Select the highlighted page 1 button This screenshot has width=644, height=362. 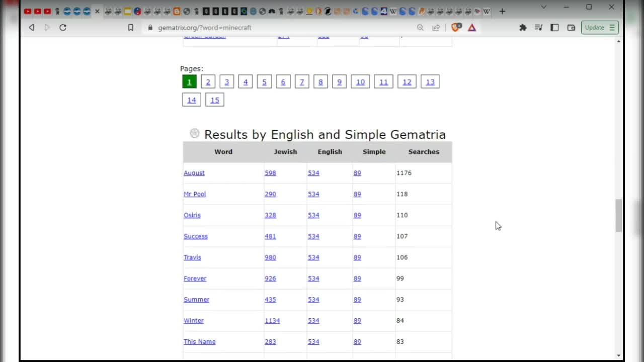[x=189, y=82]
